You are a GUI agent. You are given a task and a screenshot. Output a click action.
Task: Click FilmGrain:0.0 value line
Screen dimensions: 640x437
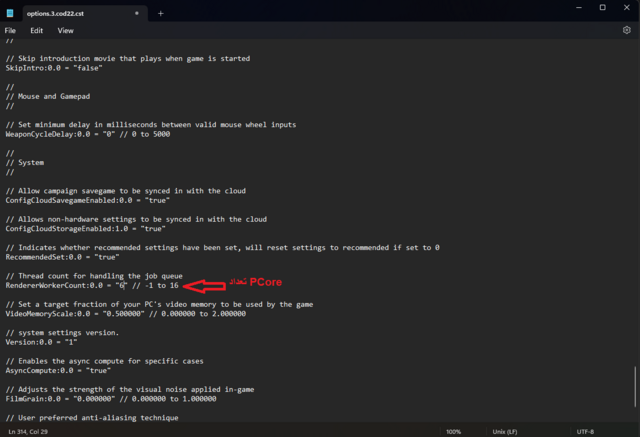(x=111, y=399)
